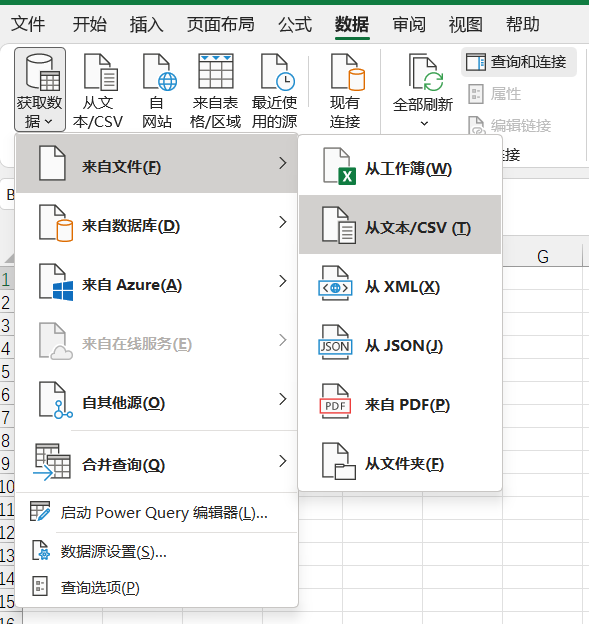Switch to the 文件 tab
This screenshot has height=624, width=589.
(x=27, y=25)
